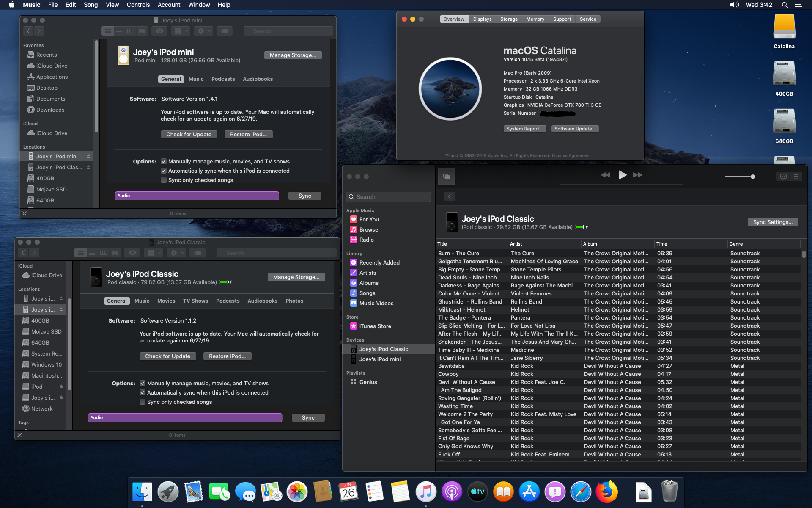Sort songs by Album column header
The height and width of the screenshot is (508, 812).
pyautogui.click(x=618, y=244)
